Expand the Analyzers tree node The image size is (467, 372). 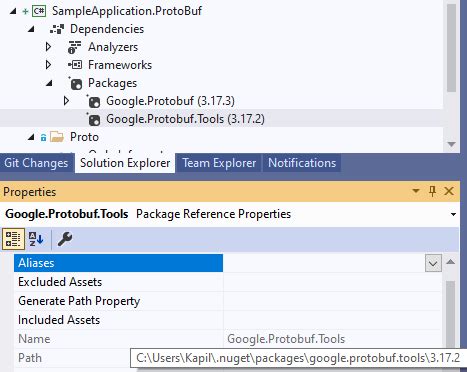click(x=48, y=47)
